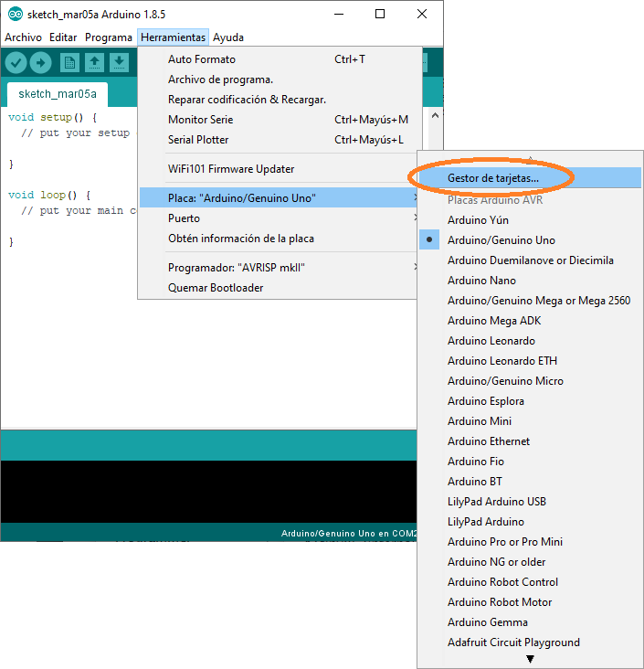Pick Arduino Mini from board list
This screenshot has width=644, height=669.
click(x=530, y=421)
